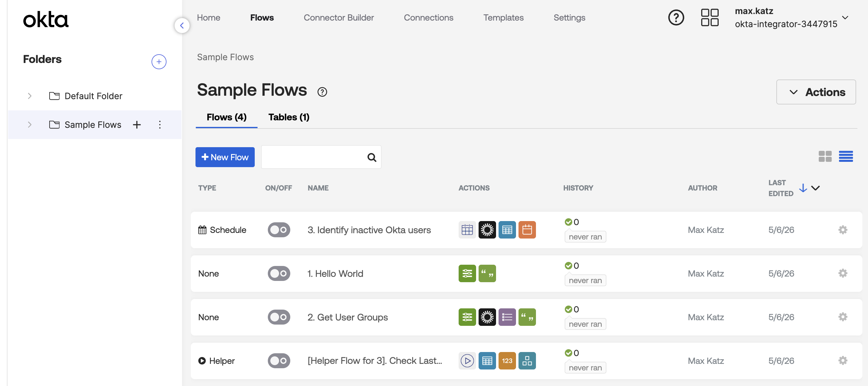This screenshot has width=868, height=386.
Task: Open the Actions dropdown
Action: point(816,92)
